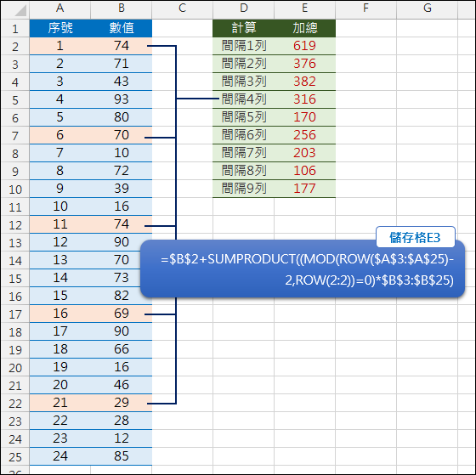Image resolution: width=476 pixels, height=475 pixels.
Task: Click the blue SUMPRODUCT formula callout
Action: click(x=303, y=269)
